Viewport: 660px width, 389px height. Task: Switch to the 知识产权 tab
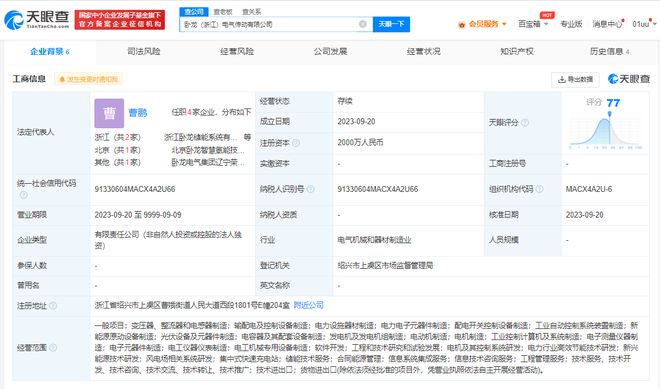[x=517, y=51]
